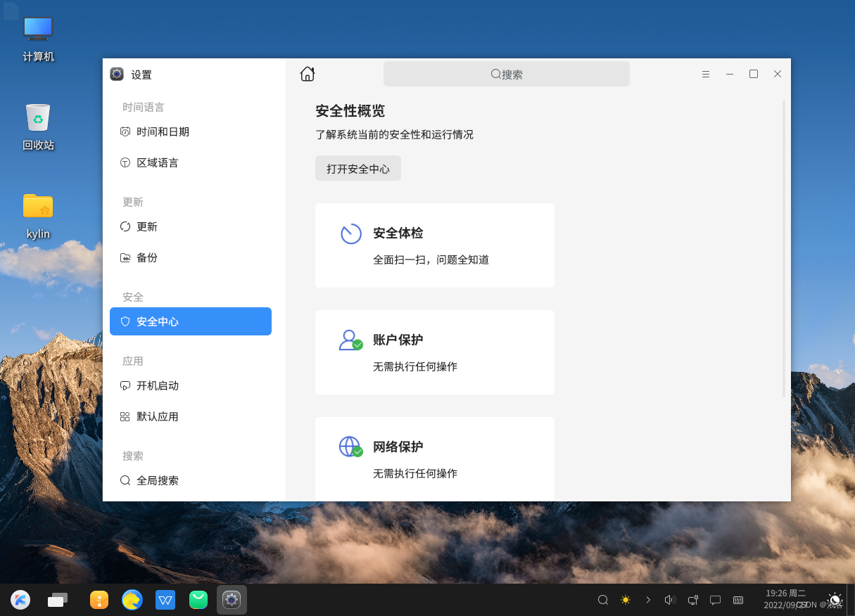This screenshot has height=616, width=855.
Task: Click the volume speaker icon in tray
Action: pyautogui.click(x=670, y=600)
